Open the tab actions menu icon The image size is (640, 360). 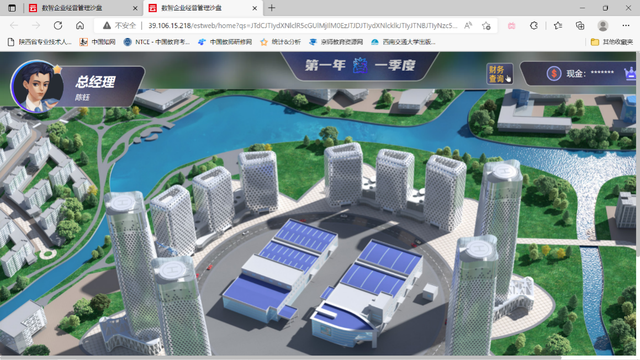click(x=12, y=8)
